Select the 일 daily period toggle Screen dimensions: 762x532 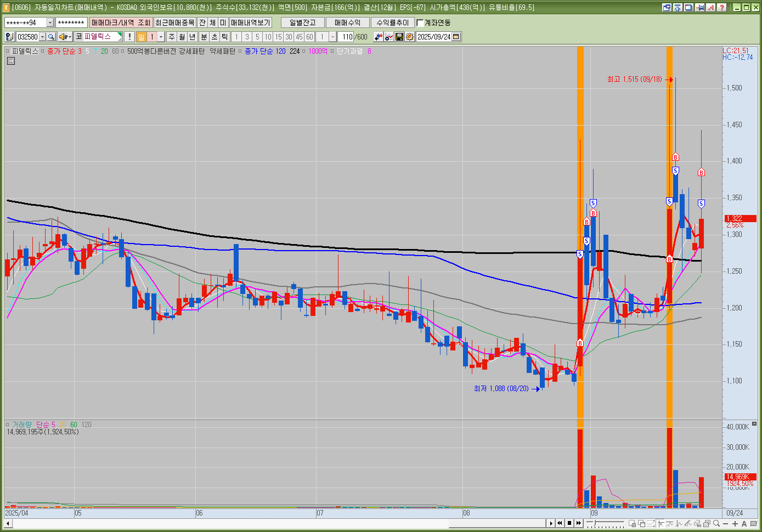pos(142,37)
